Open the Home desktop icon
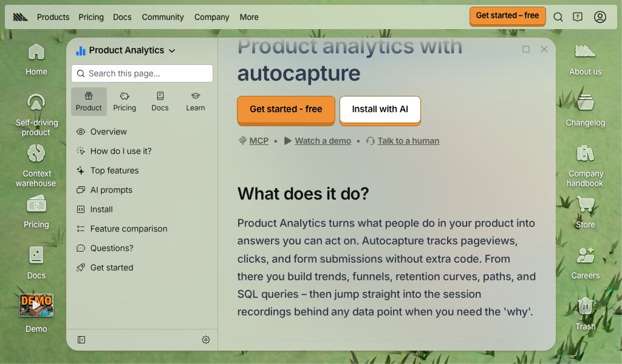 36,52
